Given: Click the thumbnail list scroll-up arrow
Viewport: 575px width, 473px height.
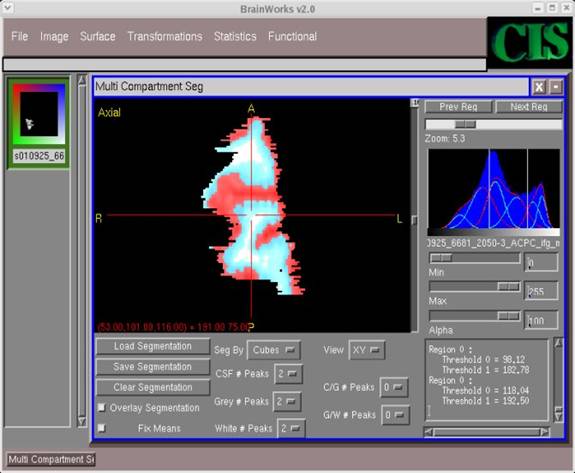Looking at the screenshot, I should pyautogui.click(x=82, y=80).
